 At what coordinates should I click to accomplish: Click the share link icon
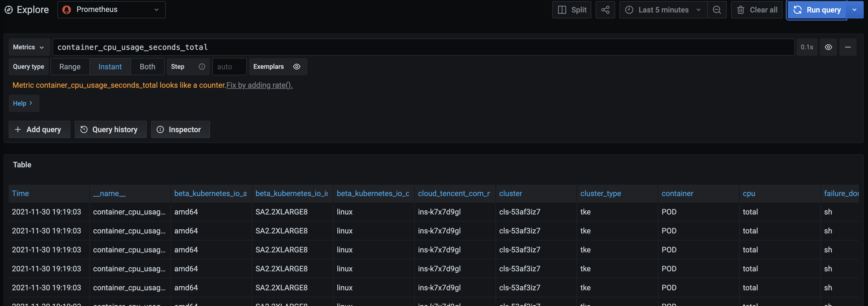tap(605, 10)
